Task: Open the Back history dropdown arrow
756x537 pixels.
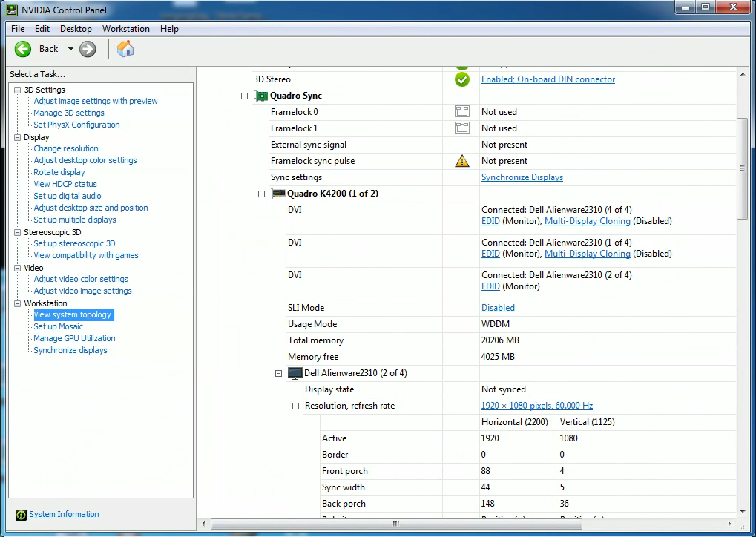Action: (70, 49)
